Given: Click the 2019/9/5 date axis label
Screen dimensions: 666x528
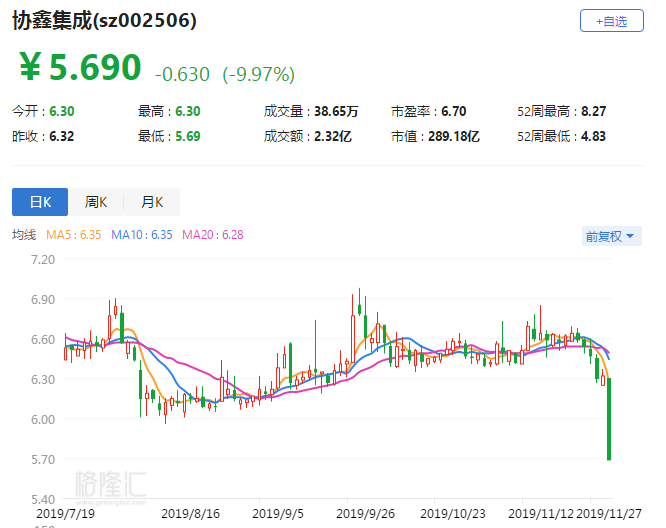Looking at the screenshot, I should (x=278, y=514).
